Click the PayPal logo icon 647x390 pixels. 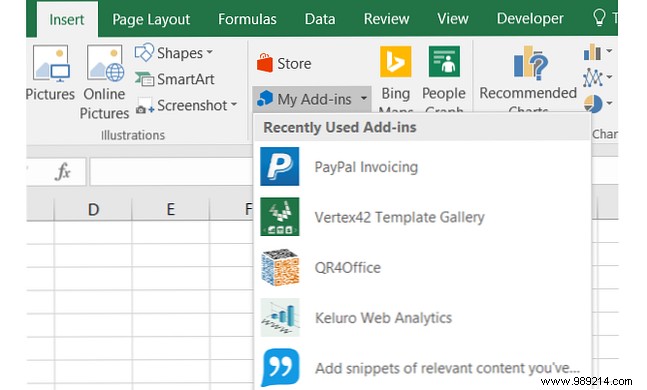click(279, 166)
